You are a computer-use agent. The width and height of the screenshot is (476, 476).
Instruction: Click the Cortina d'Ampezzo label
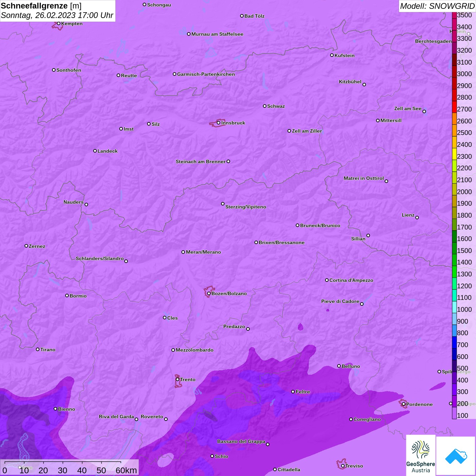(x=351, y=280)
